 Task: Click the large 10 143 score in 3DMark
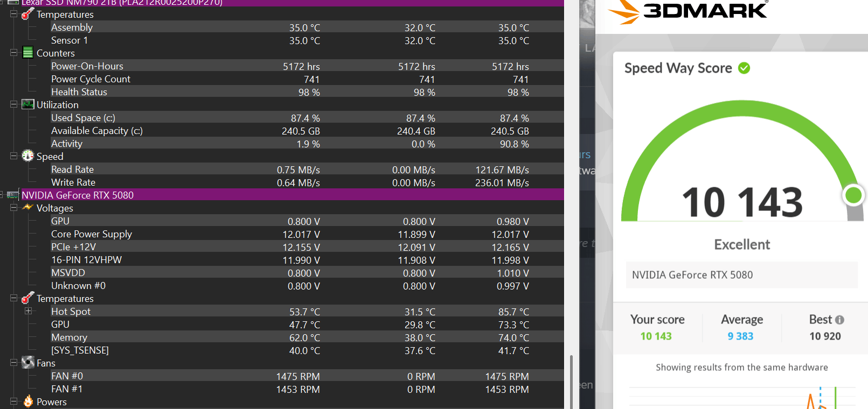pyautogui.click(x=742, y=202)
